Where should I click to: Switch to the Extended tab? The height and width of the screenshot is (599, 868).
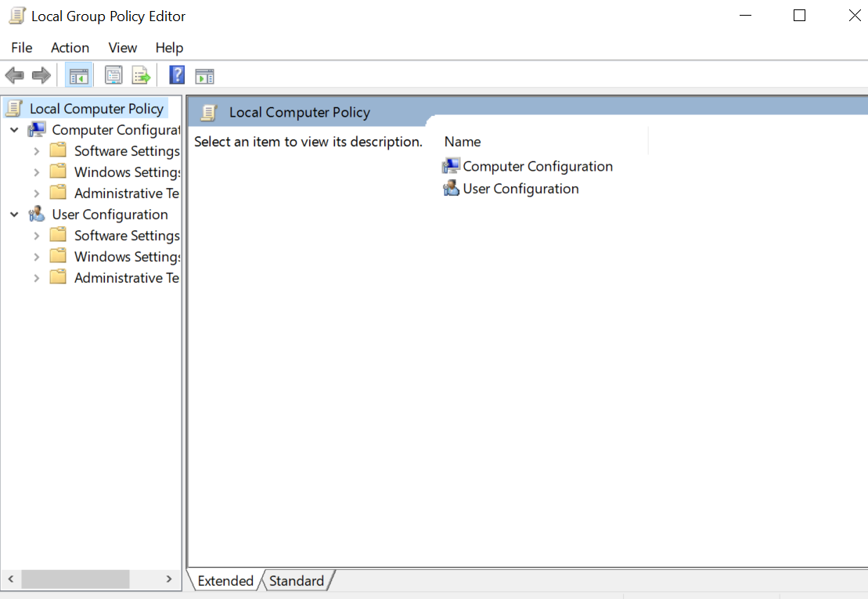coord(225,581)
